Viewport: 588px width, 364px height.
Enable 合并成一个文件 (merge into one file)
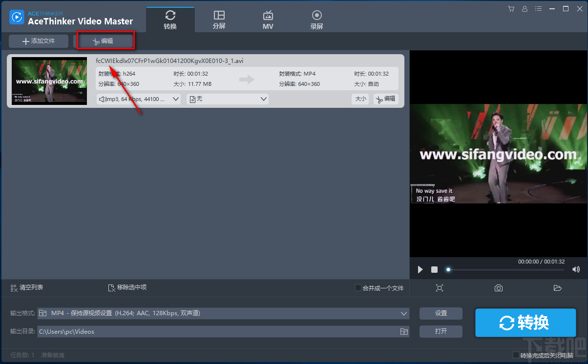pos(357,288)
